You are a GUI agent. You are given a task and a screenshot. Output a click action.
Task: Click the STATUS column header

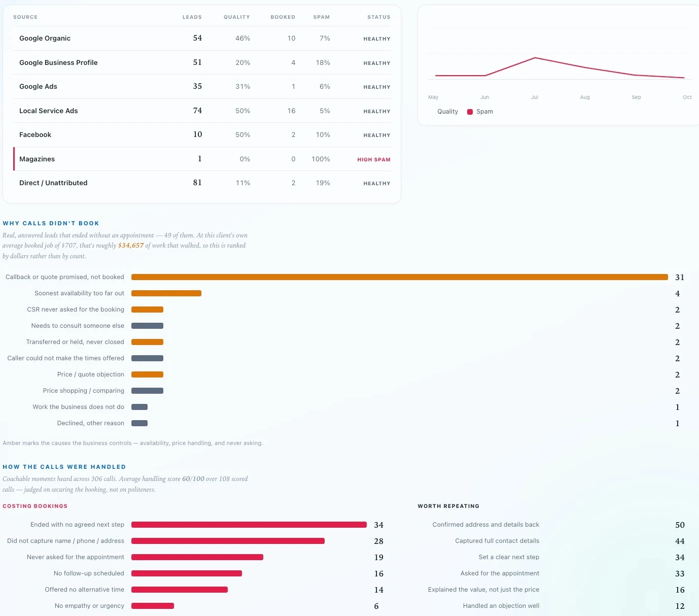(x=379, y=17)
